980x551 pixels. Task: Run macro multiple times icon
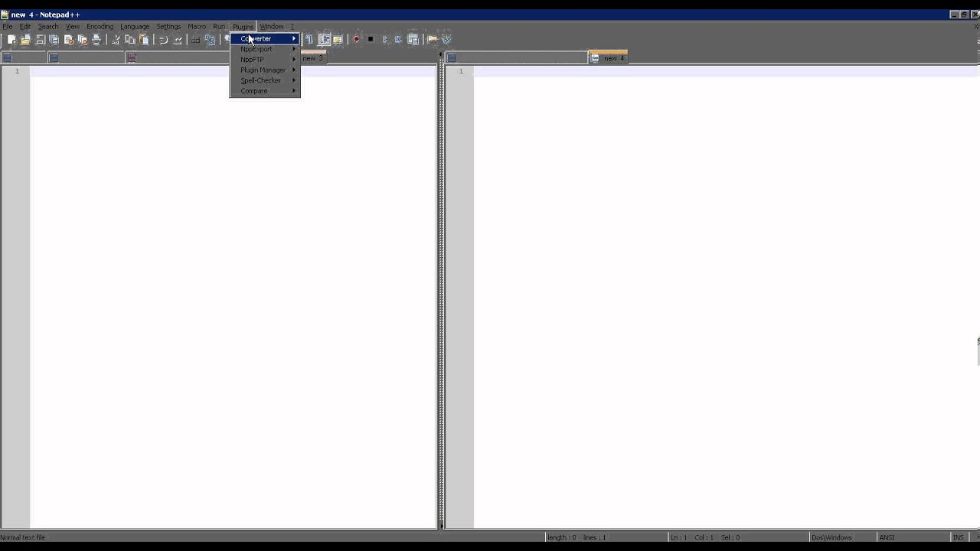pyautogui.click(x=399, y=39)
